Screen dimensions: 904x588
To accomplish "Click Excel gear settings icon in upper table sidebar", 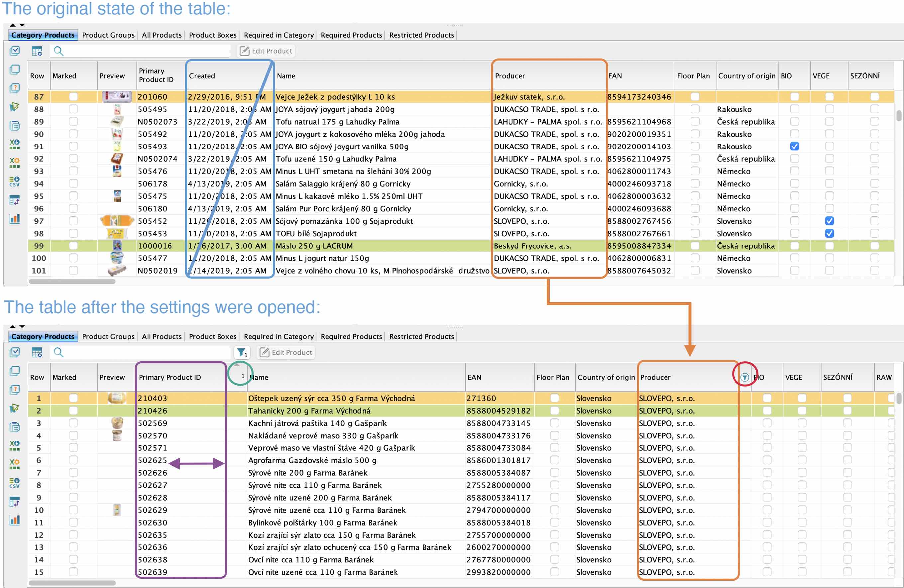I will pos(14,162).
